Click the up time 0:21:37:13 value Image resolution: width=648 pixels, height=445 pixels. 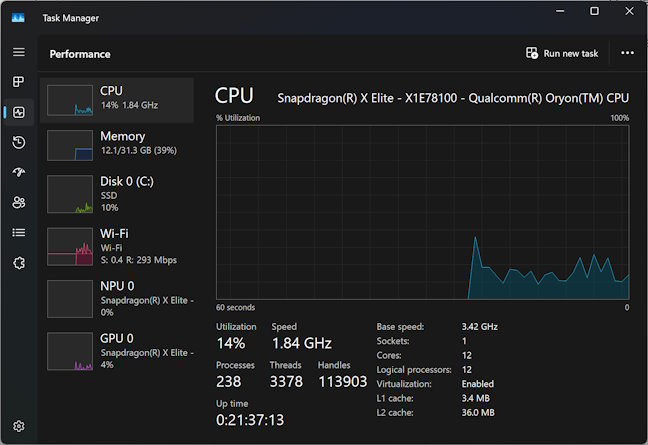250,420
